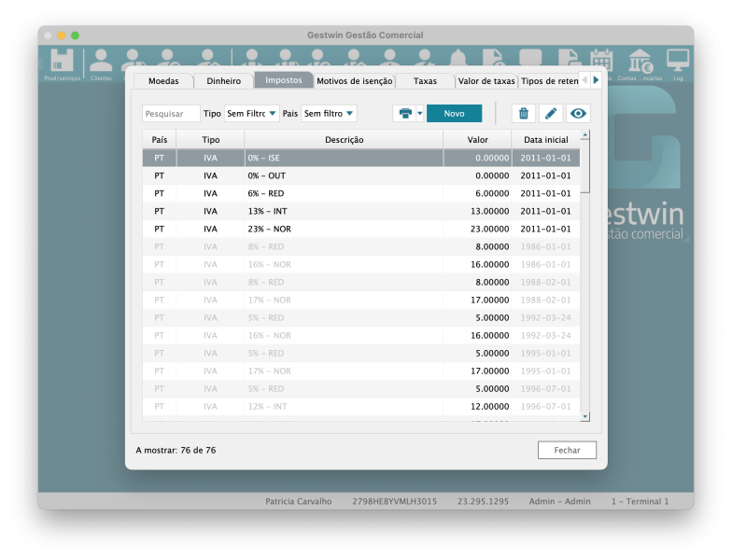Delete record with the trash icon

pyautogui.click(x=523, y=113)
